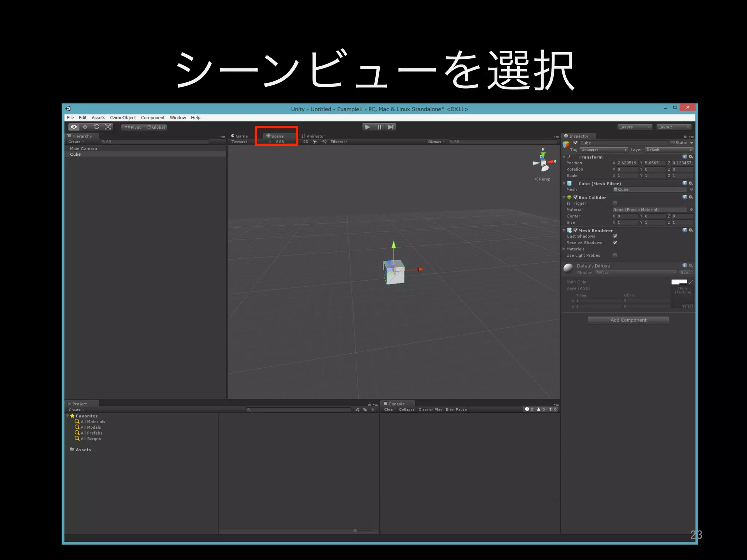This screenshot has height=560, width=747.
Task: Click the Step frame button
Action: pos(391,127)
